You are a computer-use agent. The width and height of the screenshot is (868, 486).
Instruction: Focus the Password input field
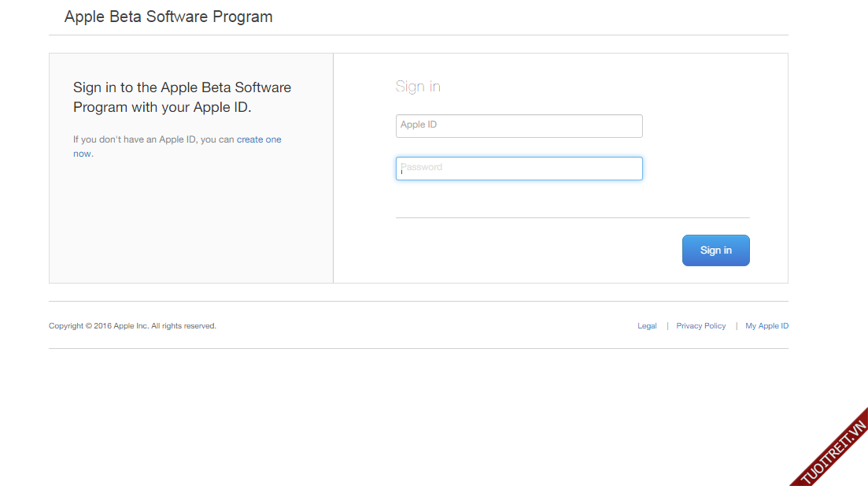click(519, 169)
